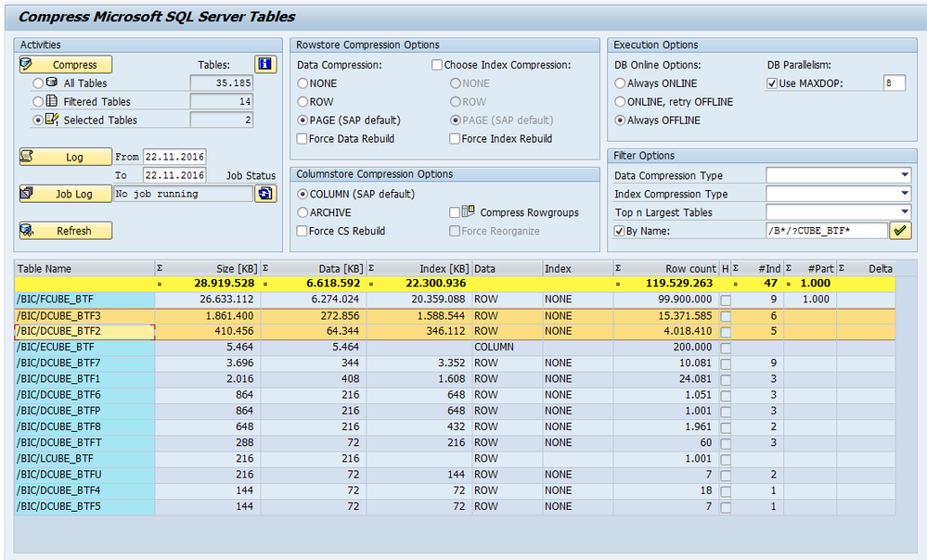The image size is (927, 560).
Task: Select ONLINE, retry OFFLINE option
Action: click(x=620, y=102)
